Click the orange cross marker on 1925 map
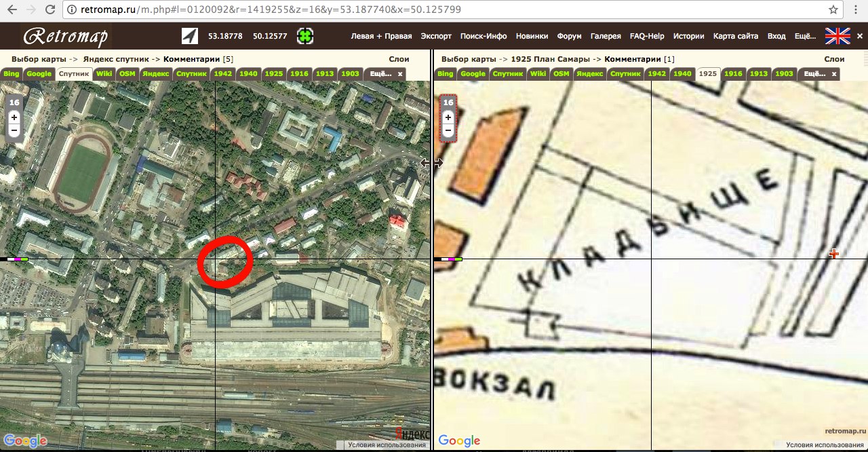The height and width of the screenshot is (452, 868). click(x=834, y=254)
